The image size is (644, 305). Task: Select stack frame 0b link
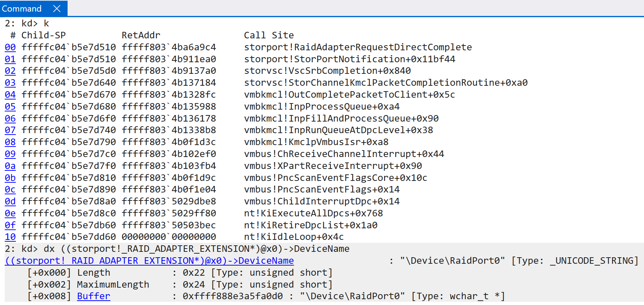[10, 178]
